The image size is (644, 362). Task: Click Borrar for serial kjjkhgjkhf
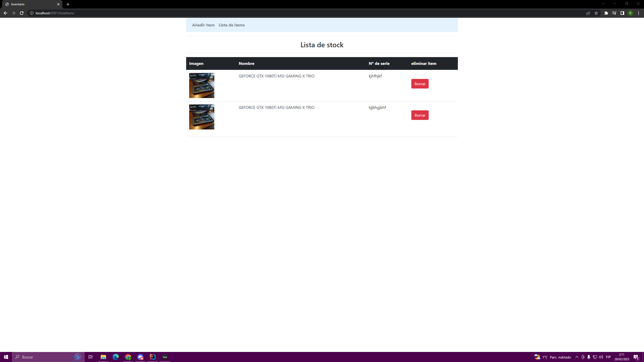[420, 115]
